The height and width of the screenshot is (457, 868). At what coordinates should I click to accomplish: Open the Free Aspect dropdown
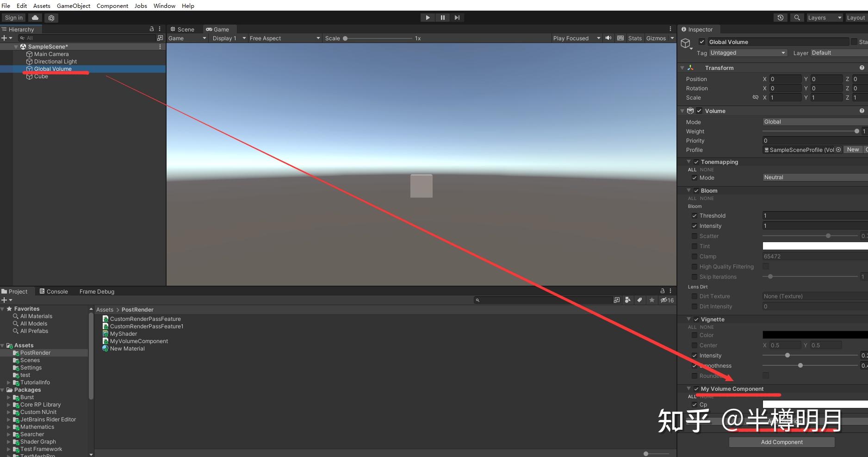click(x=282, y=38)
